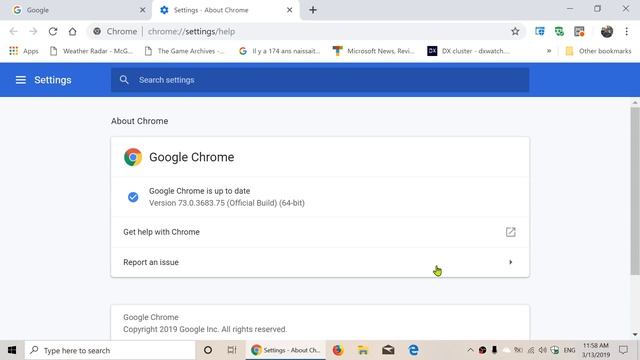Screen dimensions: 640x360
Task: Select the Settings - About Chrome tab
Action: (225, 10)
